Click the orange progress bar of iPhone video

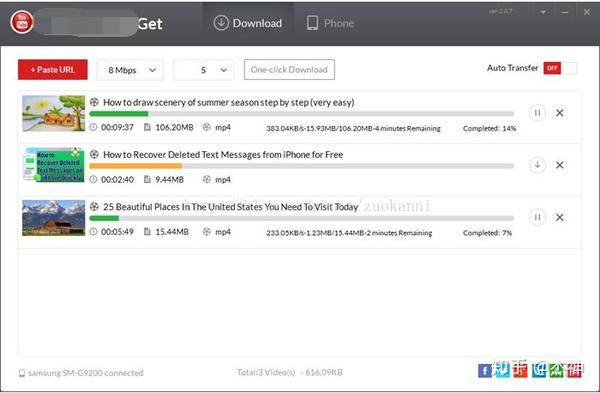click(x=135, y=166)
